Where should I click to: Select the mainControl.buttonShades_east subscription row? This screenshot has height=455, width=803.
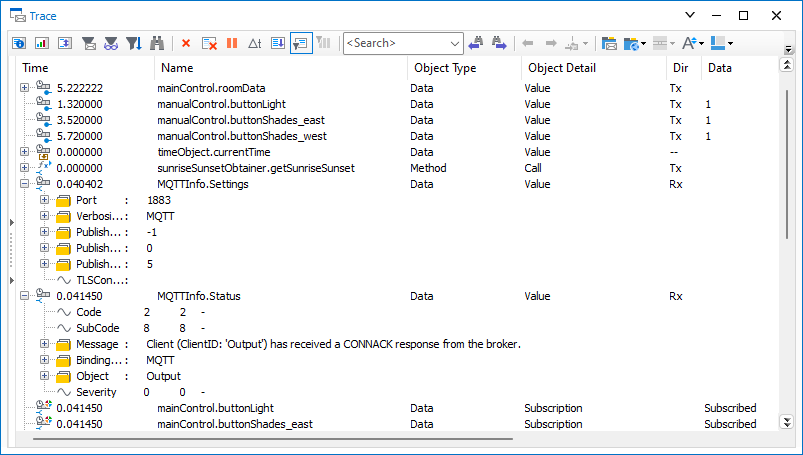point(397,424)
